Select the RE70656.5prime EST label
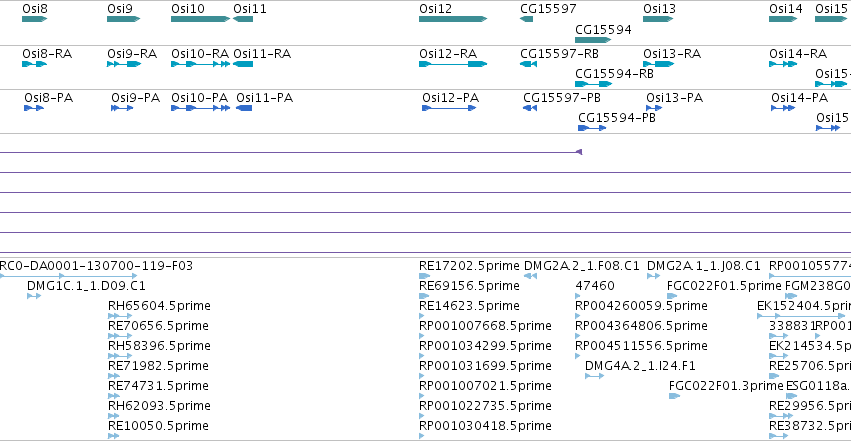The height and width of the screenshot is (441, 851). [x=158, y=326]
